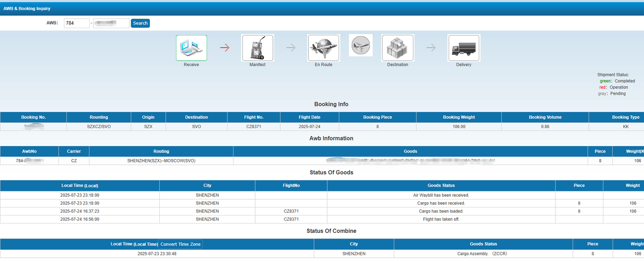
Task: Select the 'Flight has taken off.' status row
Action: [441, 220]
